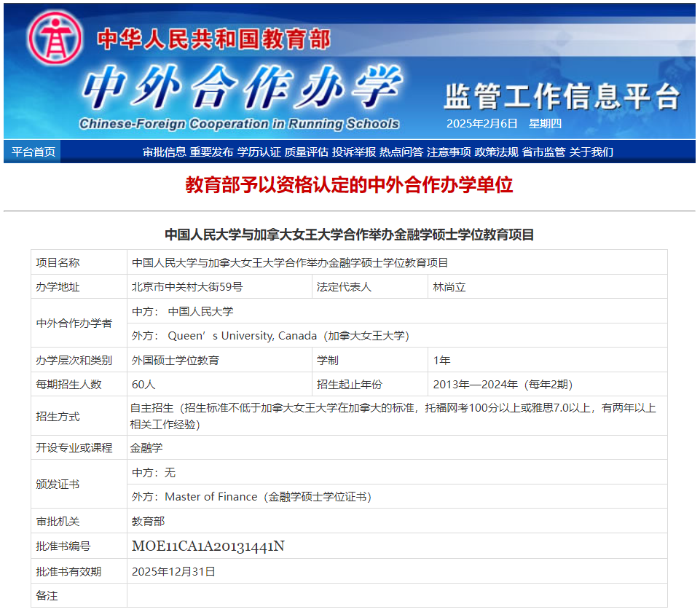Viewport: 700px width, 612px height.
Task: Click the 办学地址 label cell
Action: click(x=79, y=286)
